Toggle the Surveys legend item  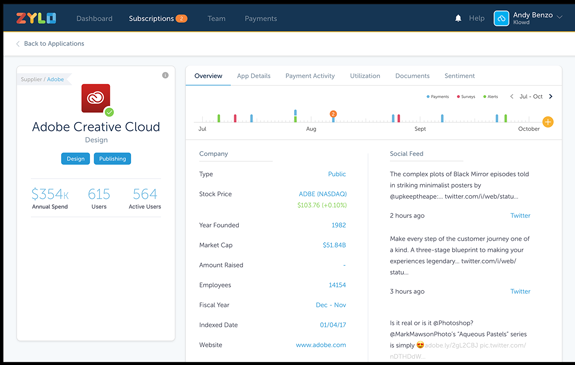[466, 97]
